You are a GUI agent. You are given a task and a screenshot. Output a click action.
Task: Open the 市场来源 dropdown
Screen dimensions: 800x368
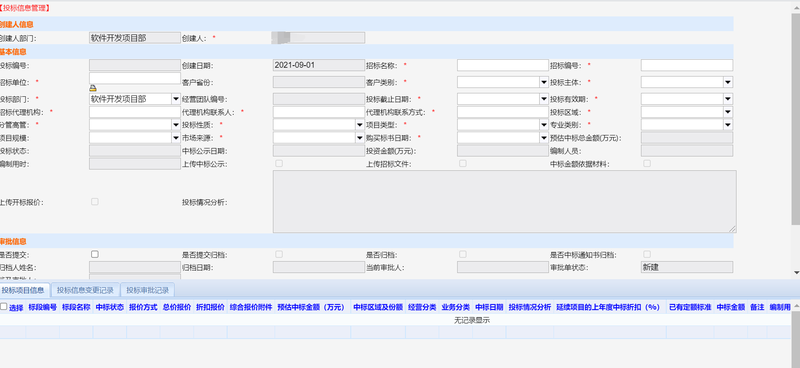point(360,137)
